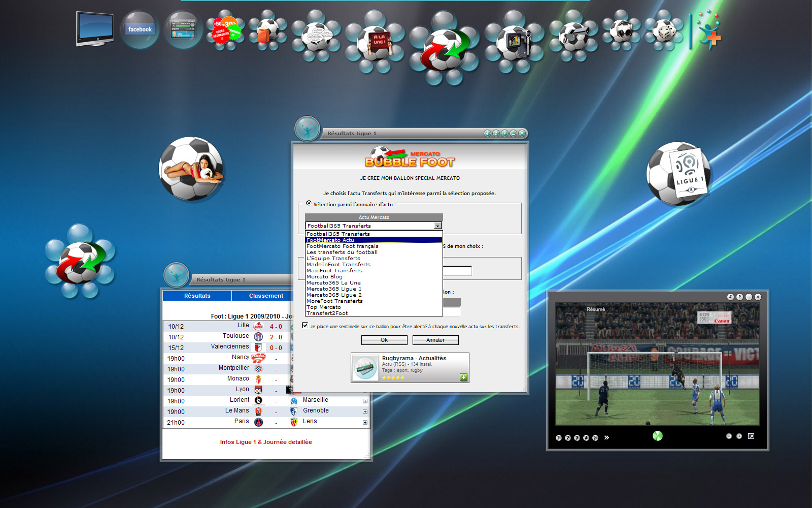
Task: Expand Marseille match row plus icon
Action: pos(365,401)
